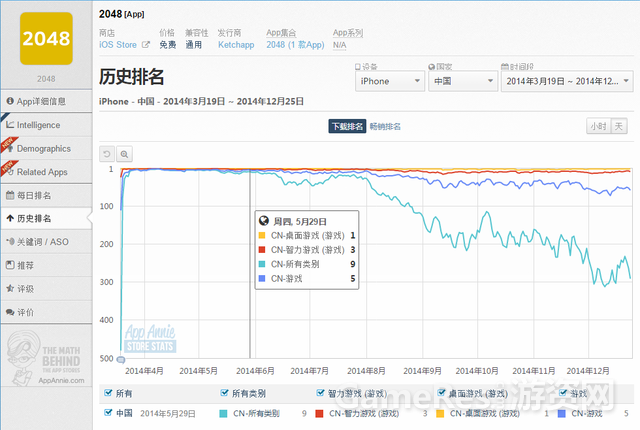
Task: Click the red CN-智力游戏 legend swatch
Action: [x=319, y=414]
